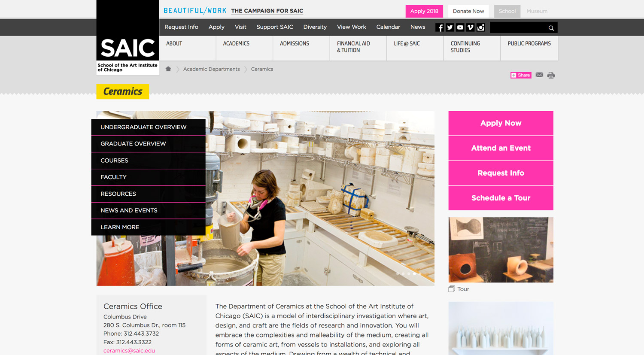Screen dimensions: 644x355
Task: Select Request Info in the top menu
Action: (x=181, y=27)
